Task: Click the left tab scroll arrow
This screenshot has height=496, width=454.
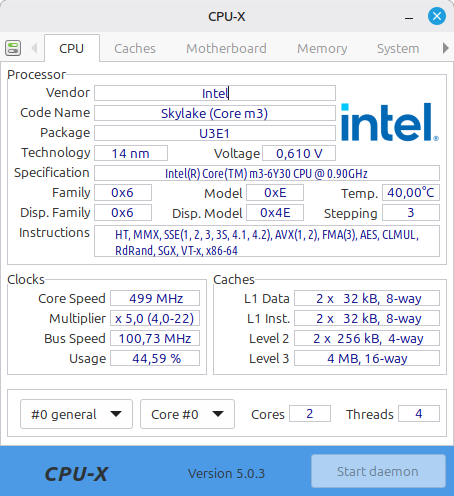Action: click(x=34, y=48)
